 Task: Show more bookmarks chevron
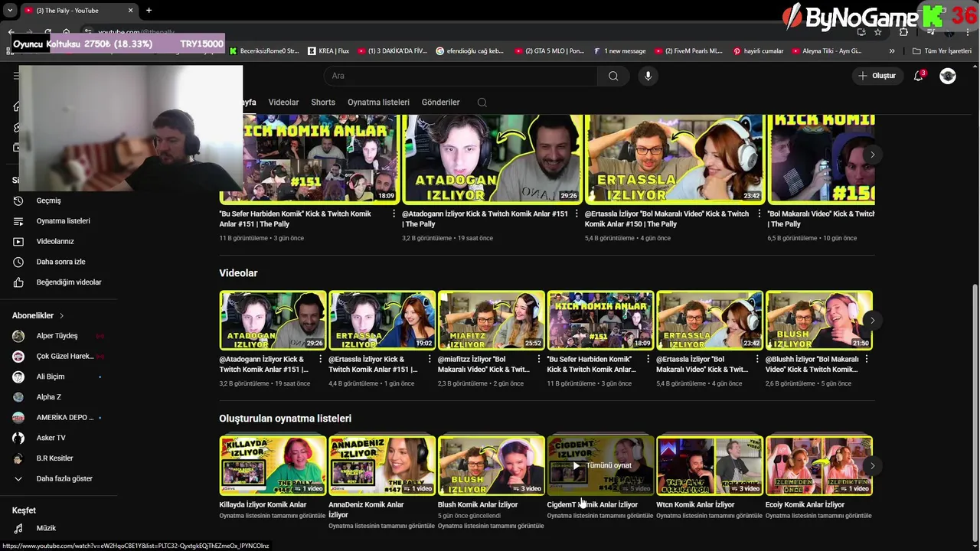[x=892, y=51]
